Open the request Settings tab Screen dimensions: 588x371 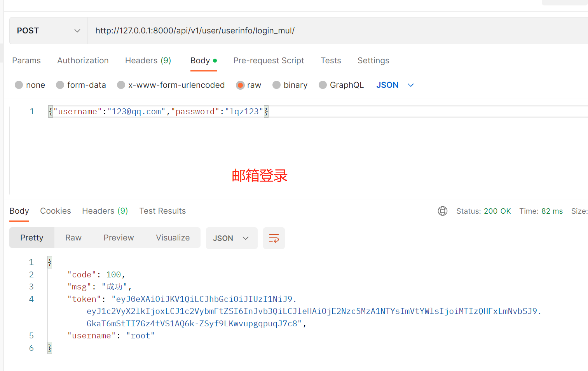[373, 61]
